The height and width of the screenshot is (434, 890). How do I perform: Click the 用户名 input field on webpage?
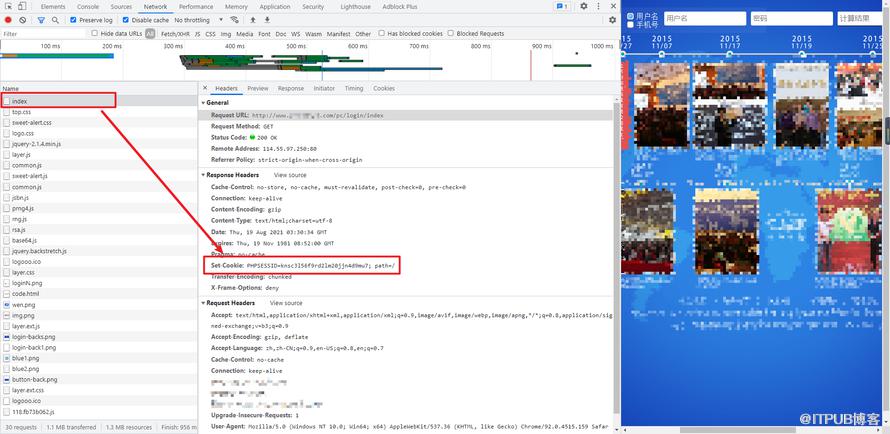tap(704, 18)
